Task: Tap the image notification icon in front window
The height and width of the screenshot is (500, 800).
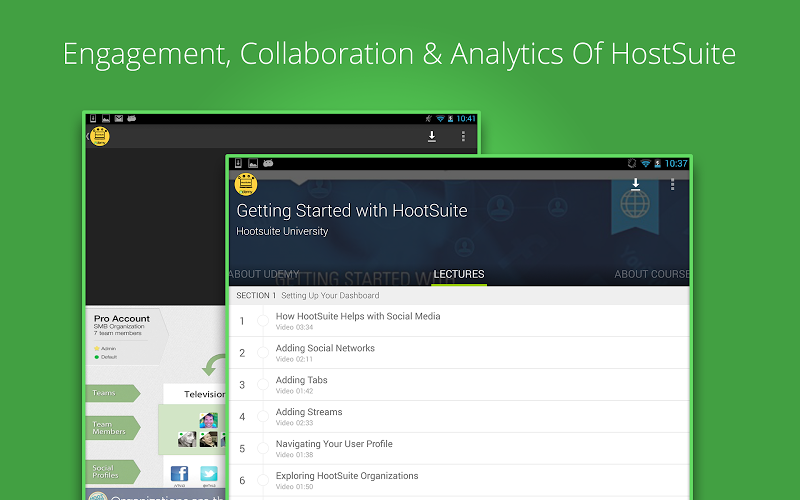Action: point(253,163)
